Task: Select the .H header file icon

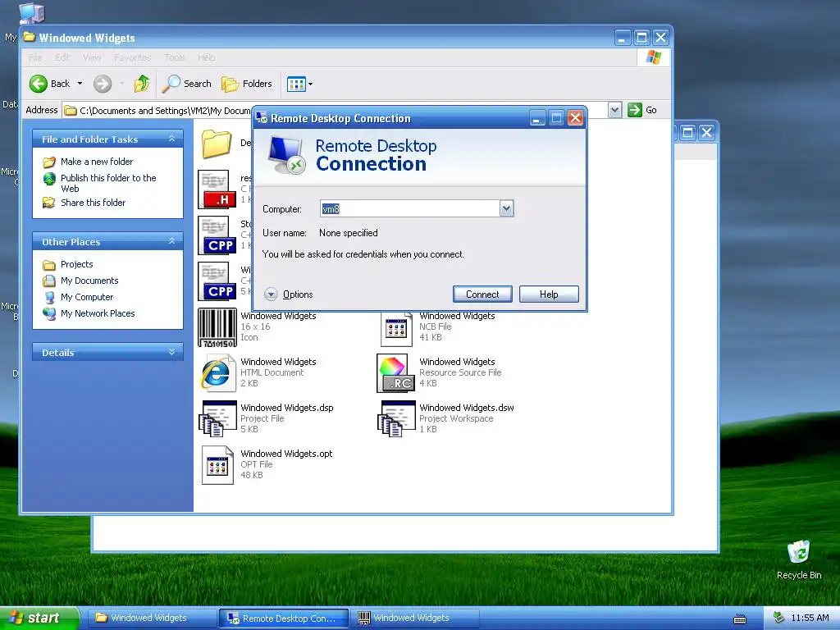Action: [217, 189]
